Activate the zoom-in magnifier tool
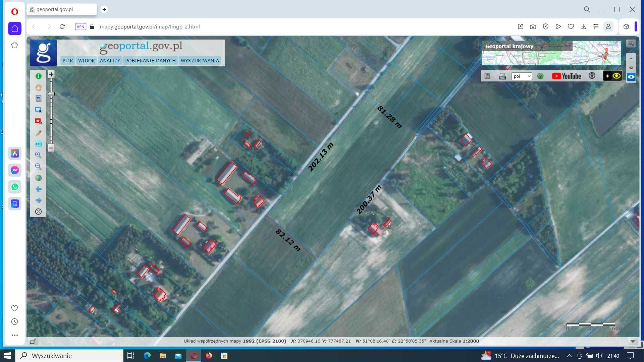 (x=38, y=155)
